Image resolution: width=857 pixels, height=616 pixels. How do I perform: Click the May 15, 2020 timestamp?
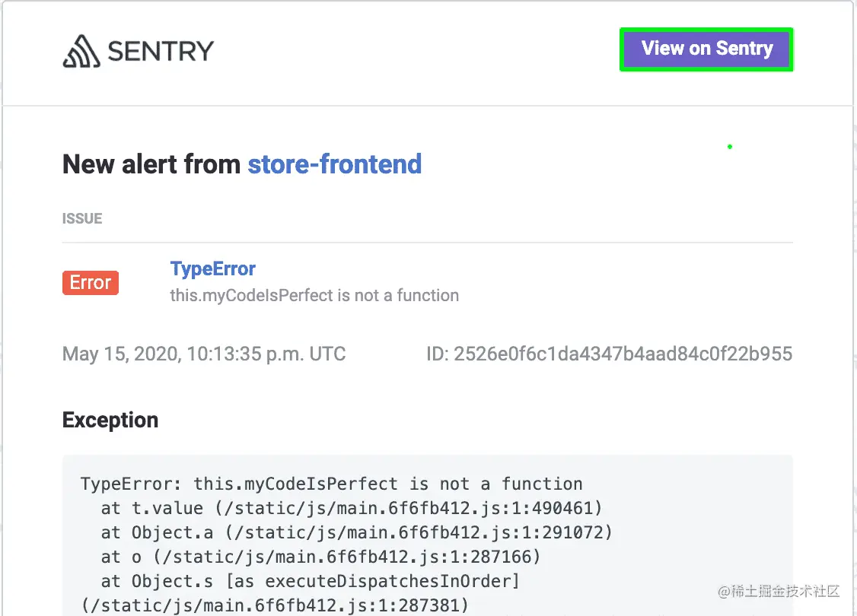pos(203,354)
